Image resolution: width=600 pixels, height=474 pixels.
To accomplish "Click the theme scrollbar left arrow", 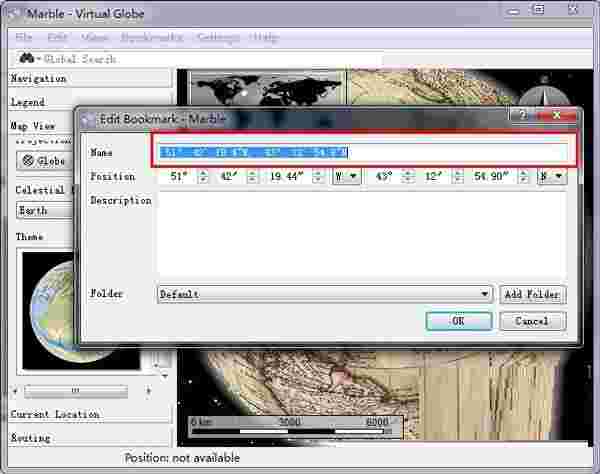I will coord(15,391).
